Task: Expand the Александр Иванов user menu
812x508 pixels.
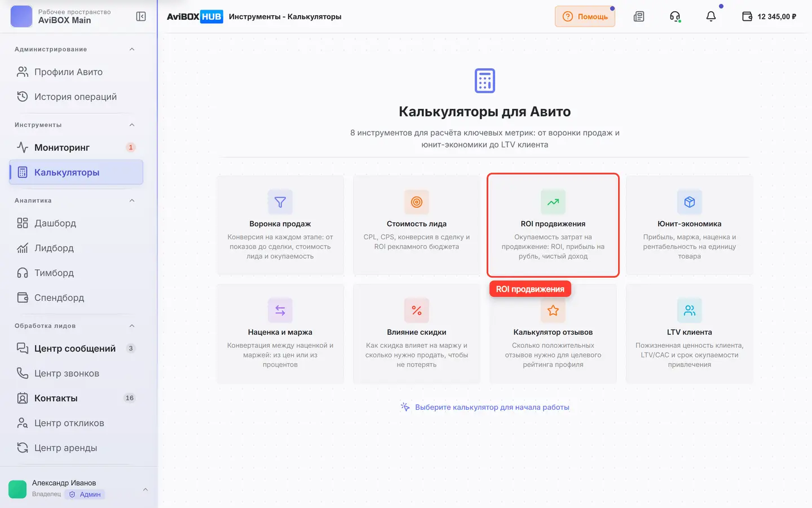Action: tap(145, 489)
